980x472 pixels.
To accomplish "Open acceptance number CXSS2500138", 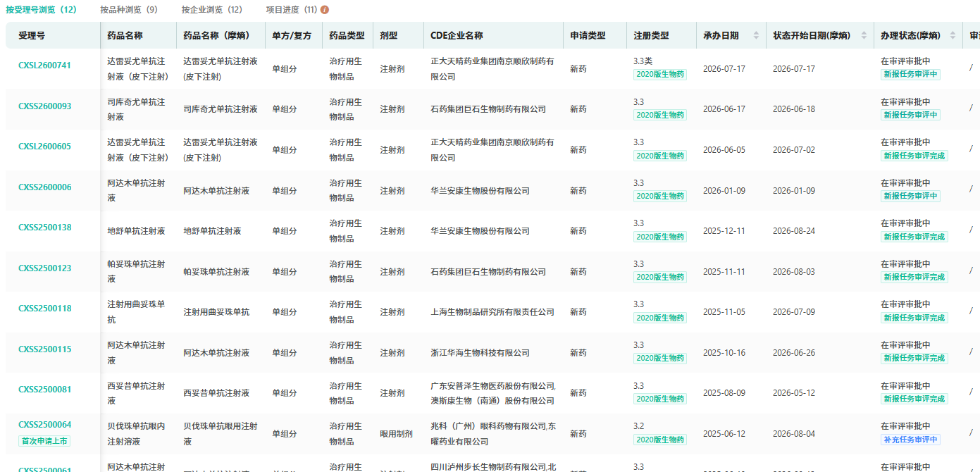I will [45, 228].
